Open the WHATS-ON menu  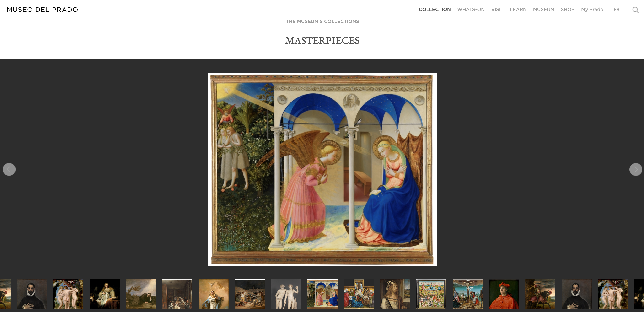(471, 10)
